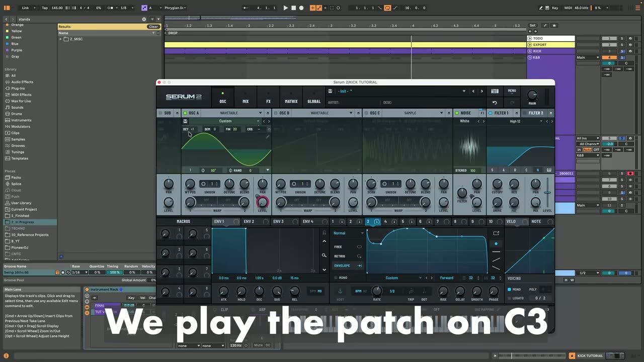The width and height of the screenshot is (644, 362).
Task: Stop playback in Ableton transport
Action: coord(294,8)
